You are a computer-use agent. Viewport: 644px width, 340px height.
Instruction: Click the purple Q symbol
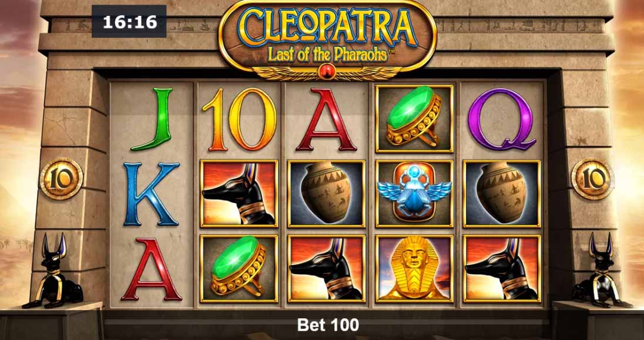click(x=501, y=119)
